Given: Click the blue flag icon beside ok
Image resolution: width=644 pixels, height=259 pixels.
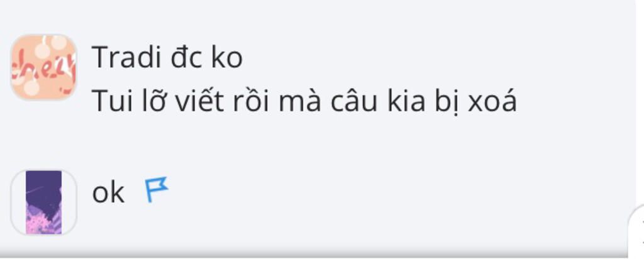Looking at the screenshot, I should pyautogui.click(x=157, y=189).
